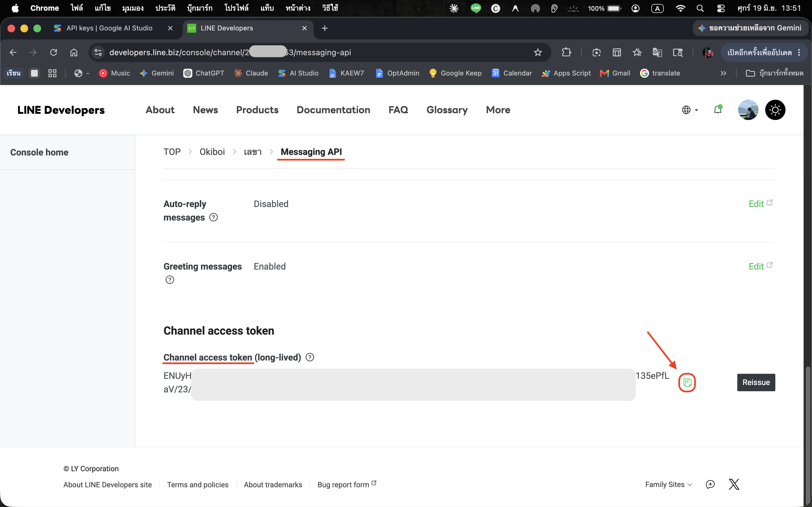Open the Chrome extensions puzzle icon
The image size is (812, 507).
(566, 52)
